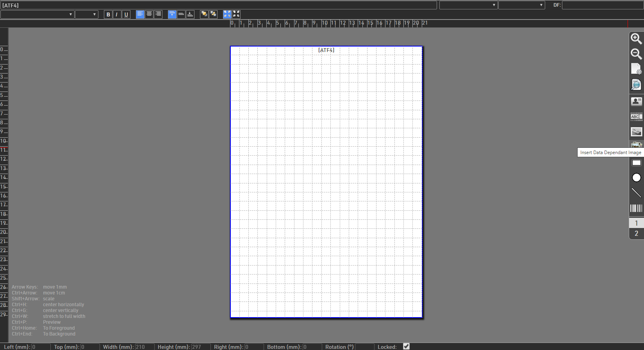
Task: Click the 'Arrow Keys:' shortcut label
Action: (x=25, y=287)
